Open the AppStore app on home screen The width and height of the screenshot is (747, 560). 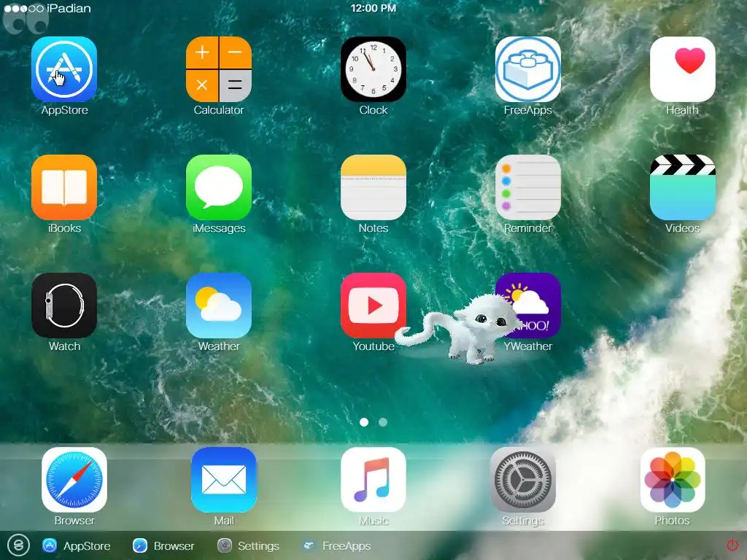click(x=64, y=69)
